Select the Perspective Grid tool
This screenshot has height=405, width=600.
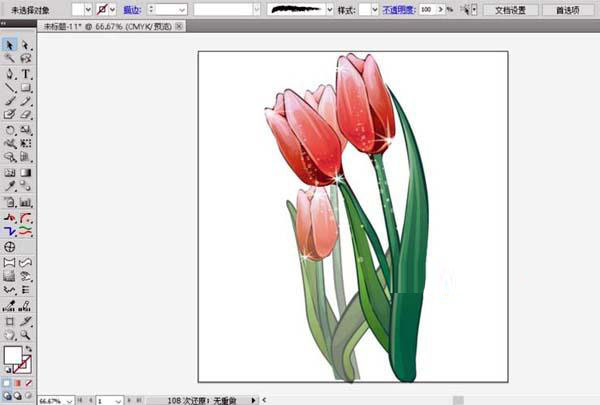pyautogui.click(x=26, y=157)
